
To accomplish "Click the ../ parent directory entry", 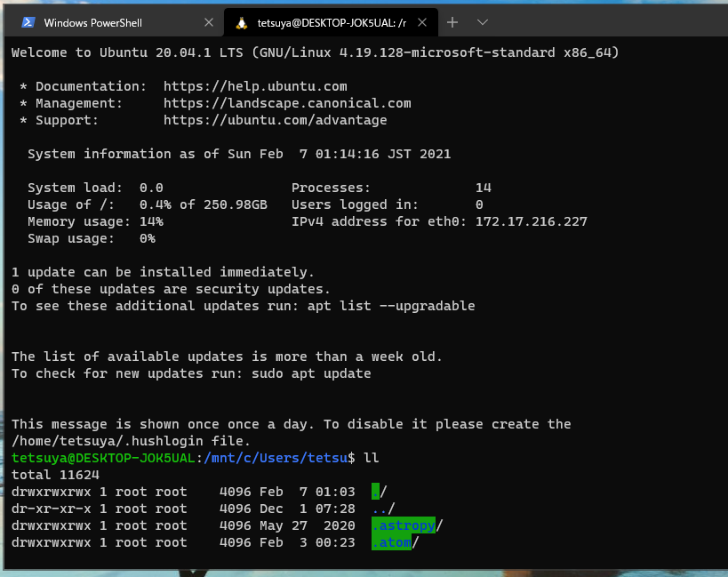I will [383, 509].
